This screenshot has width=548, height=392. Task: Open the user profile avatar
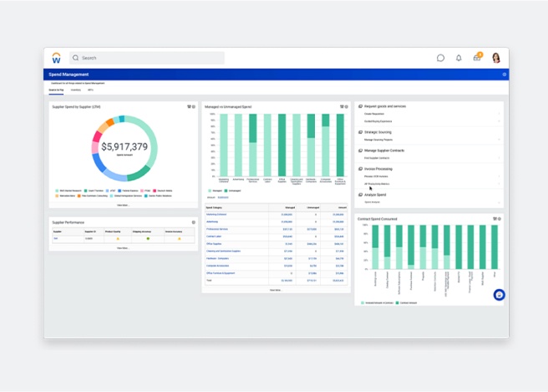point(496,58)
